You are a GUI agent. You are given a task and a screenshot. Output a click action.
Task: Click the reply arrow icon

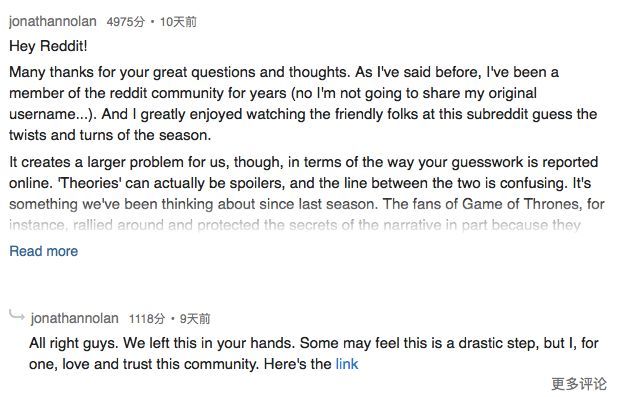point(17,315)
